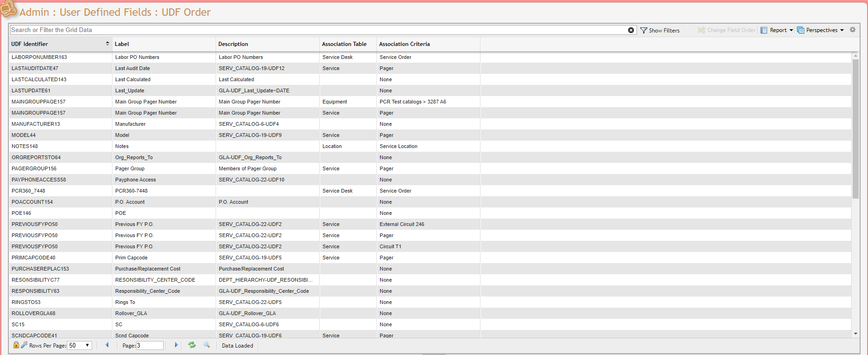Clear the grid search box

(x=631, y=30)
